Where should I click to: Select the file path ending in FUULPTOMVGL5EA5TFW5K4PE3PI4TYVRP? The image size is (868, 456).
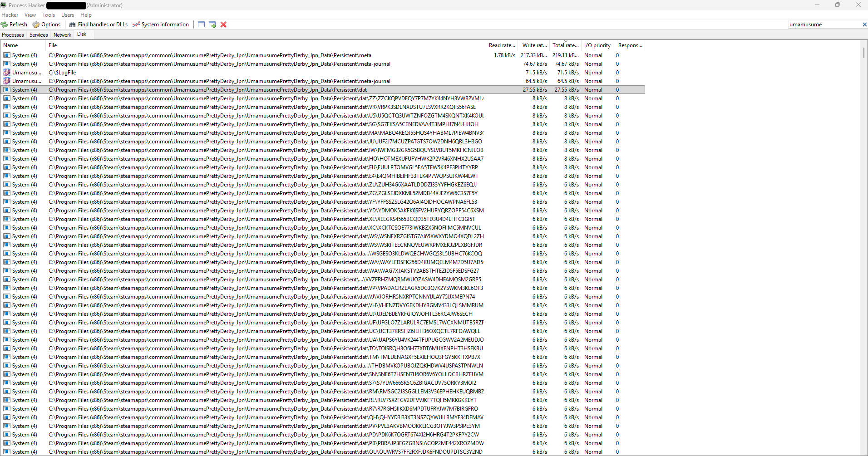point(263,167)
